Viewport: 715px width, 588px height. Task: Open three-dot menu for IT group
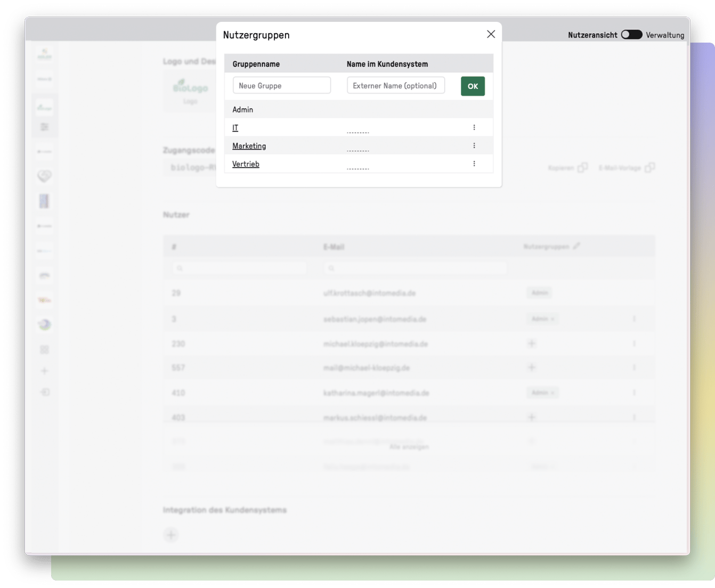(474, 127)
